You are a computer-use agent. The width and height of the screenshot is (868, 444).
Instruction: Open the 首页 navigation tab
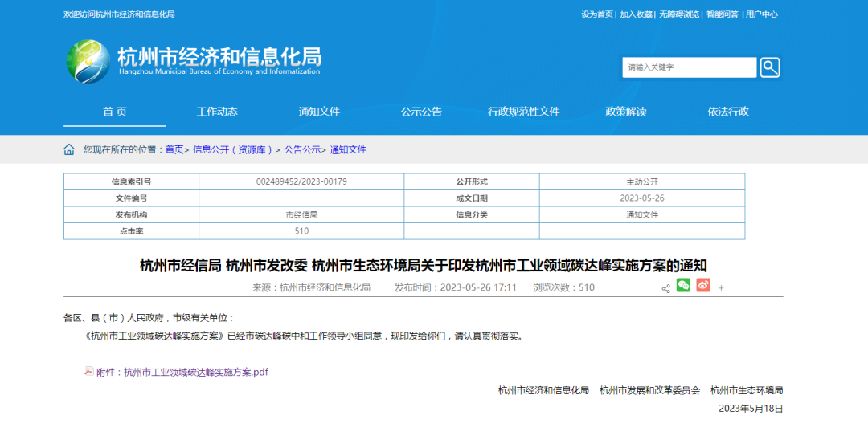[114, 112]
